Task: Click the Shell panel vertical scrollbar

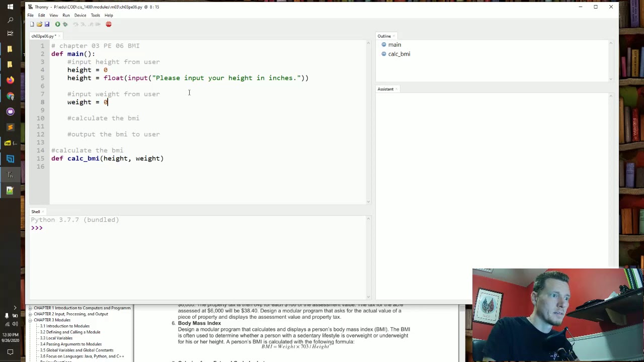Action: [368, 257]
